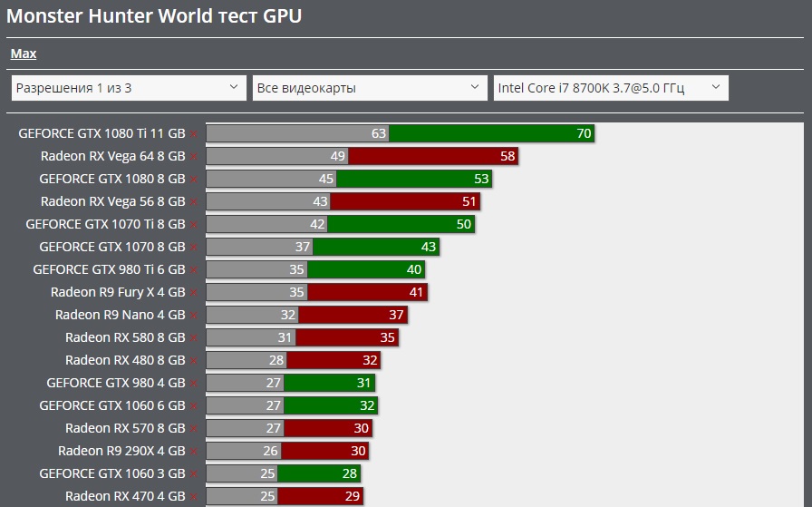Click the red x beside Radeon RX Vega 64 8 GB
The image size is (812, 507).
click(x=194, y=157)
